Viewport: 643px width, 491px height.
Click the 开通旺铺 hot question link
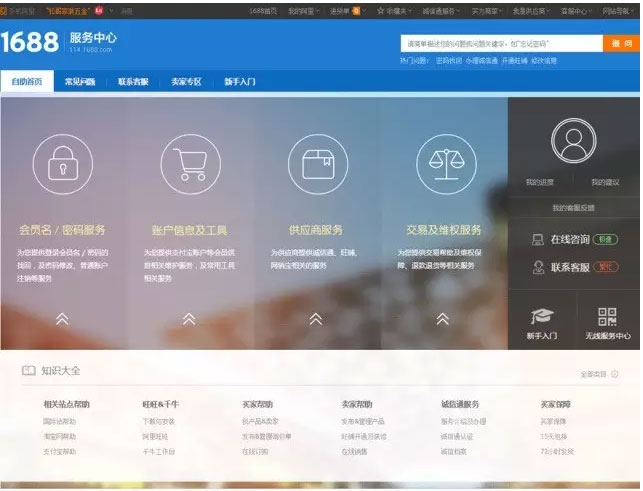click(x=514, y=61)
